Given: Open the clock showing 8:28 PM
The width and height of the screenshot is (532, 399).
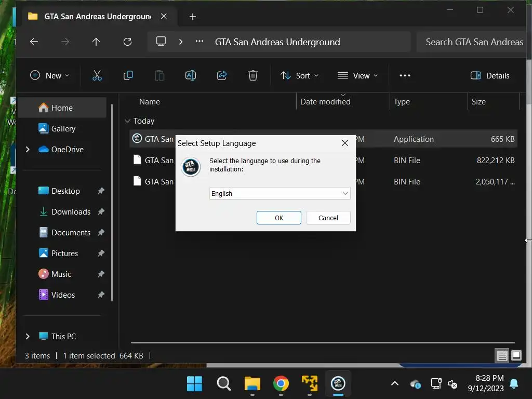Looking at the screenshot, I should tap(486, 383).
